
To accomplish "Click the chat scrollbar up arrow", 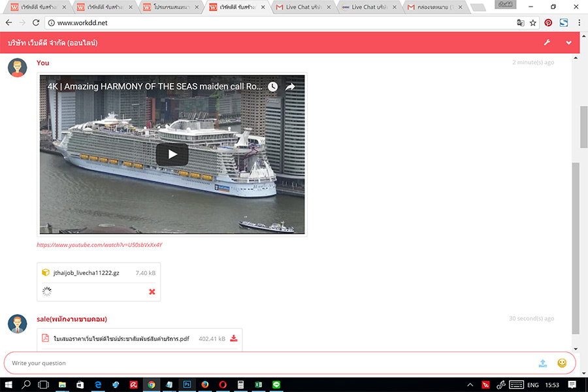I will coord(576,58).
